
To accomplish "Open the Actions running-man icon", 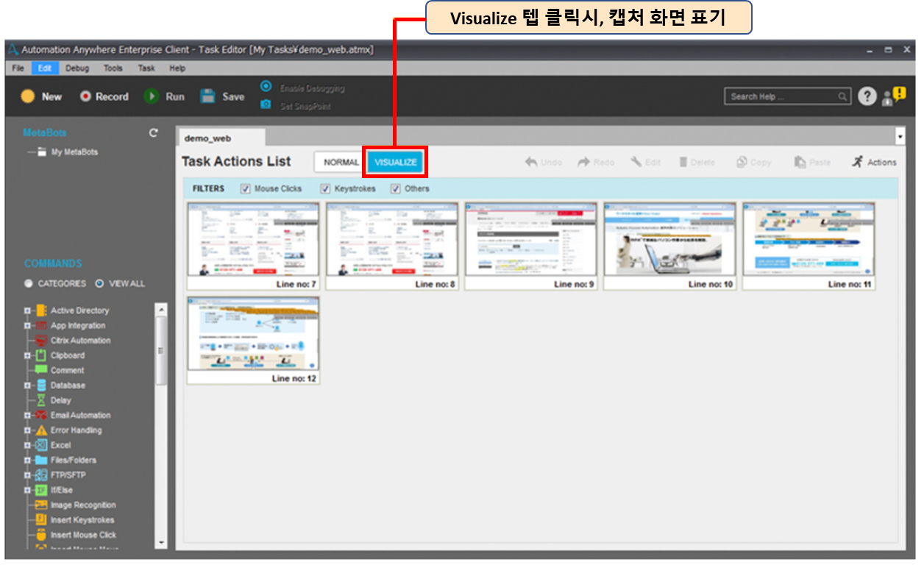I will pyautogui.click(x=857, y=162).
